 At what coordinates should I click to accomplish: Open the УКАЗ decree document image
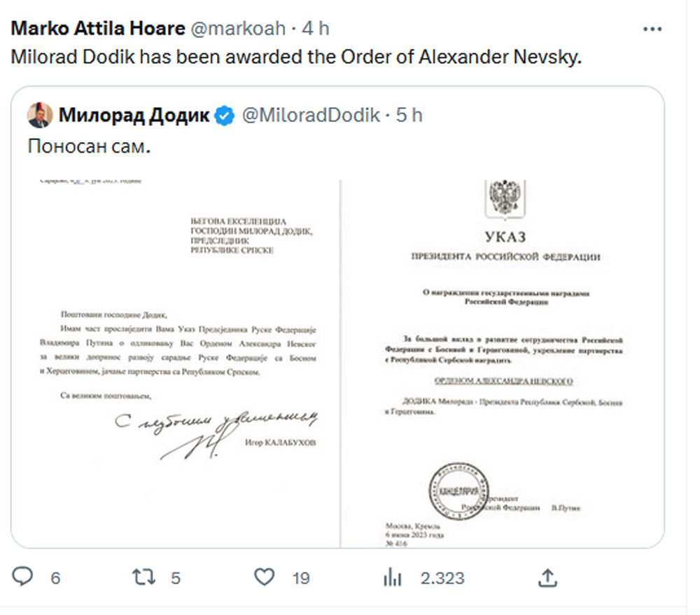[502, 364]
